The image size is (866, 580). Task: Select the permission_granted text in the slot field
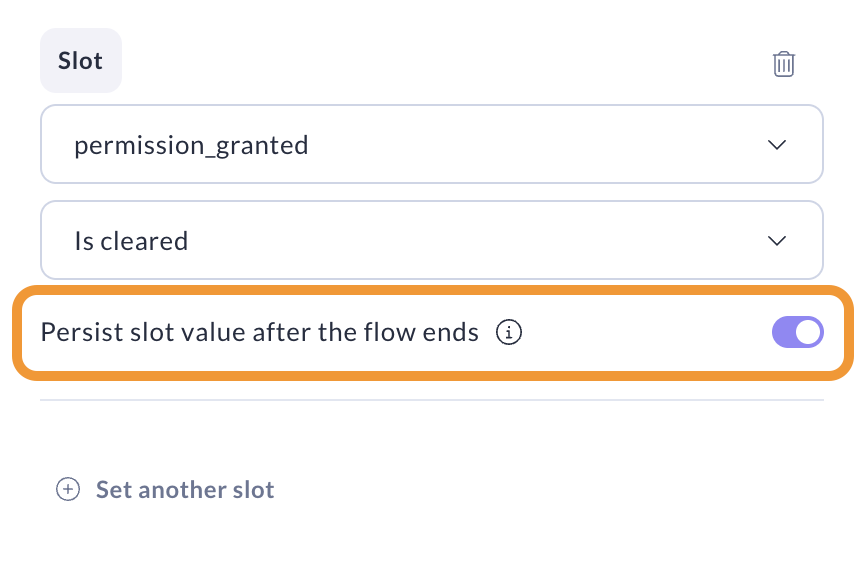(191, 146)
